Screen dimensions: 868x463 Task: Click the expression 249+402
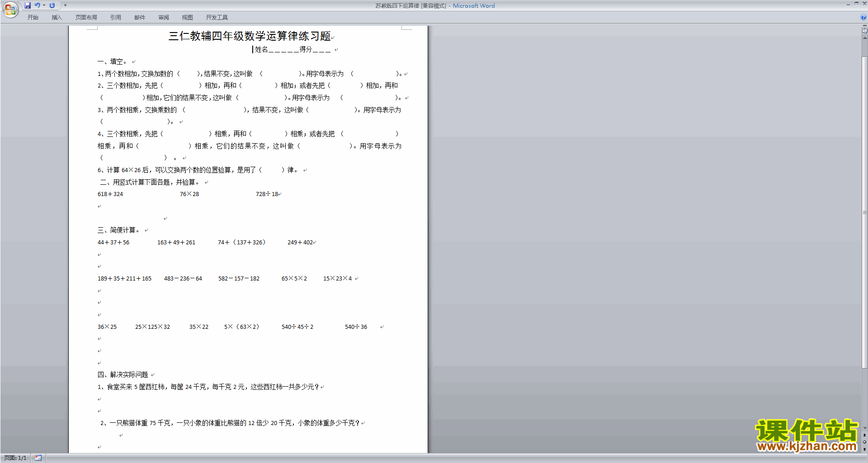point(300,243)
